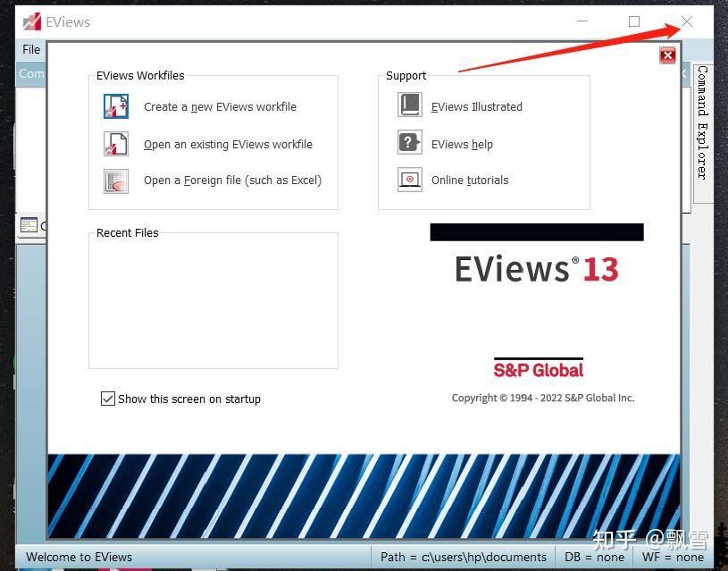Click the EViews logo in the title bar
Screen dimensions: 728x571
tap(31, 21)
